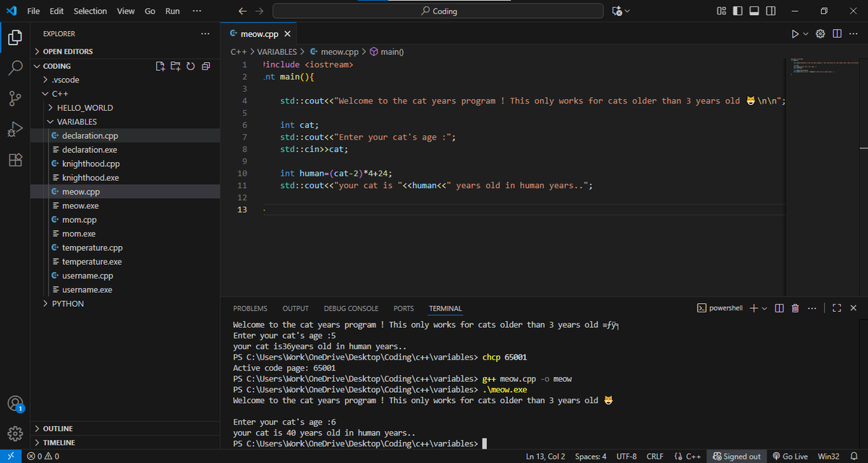
Task: Switch to the PROBLEMS panel tab
Action: tap(250, 308)
